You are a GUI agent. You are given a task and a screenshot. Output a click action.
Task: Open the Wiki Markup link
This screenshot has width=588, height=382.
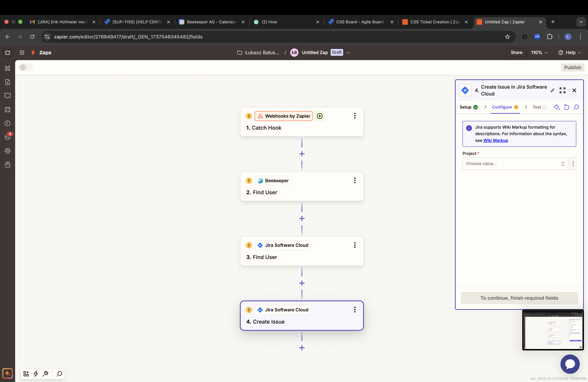pos(495,140)
